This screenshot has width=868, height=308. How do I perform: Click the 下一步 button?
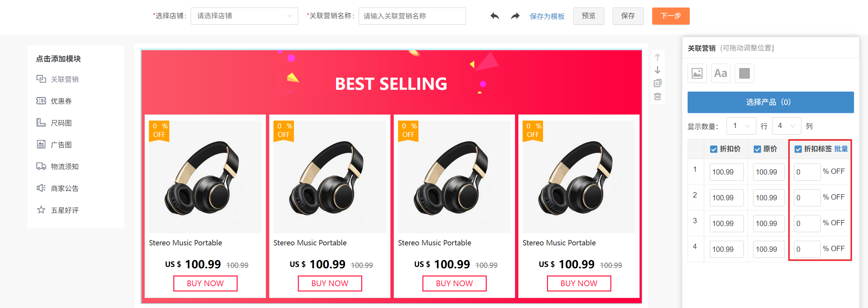[670, 16]
